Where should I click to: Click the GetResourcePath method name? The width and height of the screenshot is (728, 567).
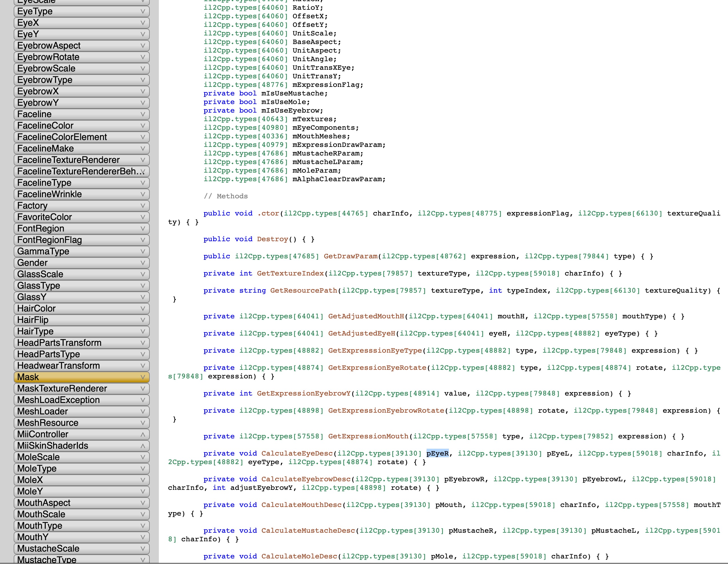[303, 290]
